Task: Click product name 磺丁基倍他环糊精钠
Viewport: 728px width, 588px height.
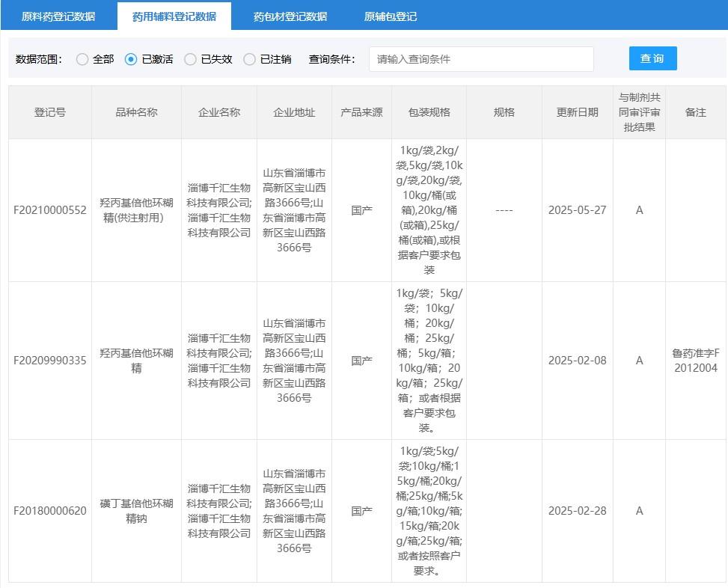Action: [x=136, y=511]
